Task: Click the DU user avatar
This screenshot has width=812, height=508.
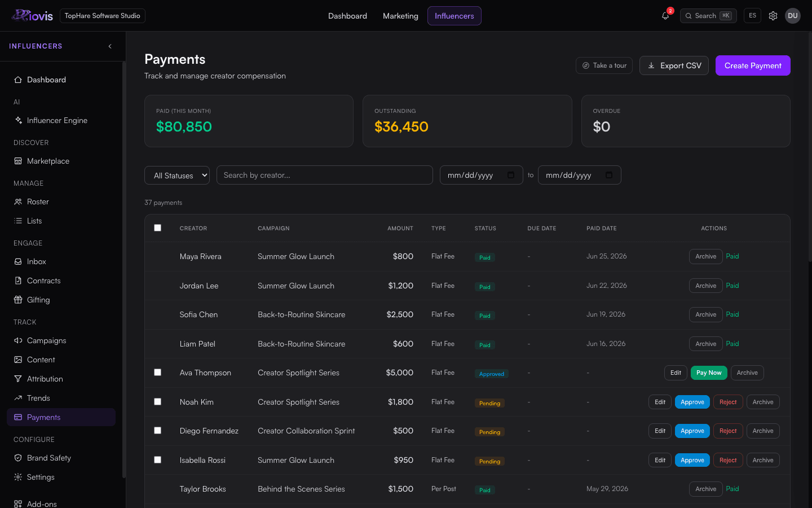Action: 793,16
